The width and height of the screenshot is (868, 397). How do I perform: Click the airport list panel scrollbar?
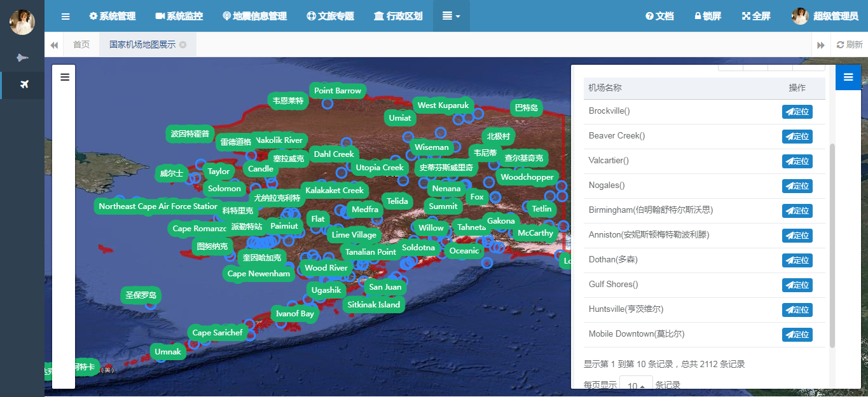pyautogui.click(x=832, y=246)
